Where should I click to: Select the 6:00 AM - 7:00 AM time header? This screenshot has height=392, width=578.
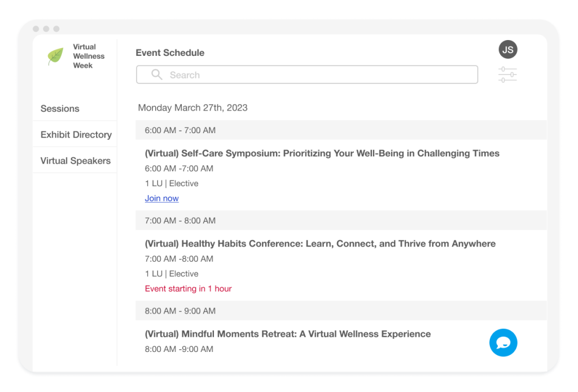[341, 130]
